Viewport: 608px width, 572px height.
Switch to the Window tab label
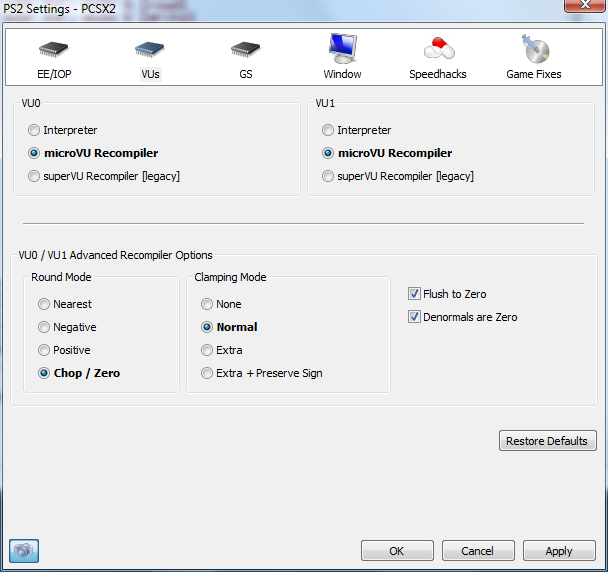(x=342, y=74)
